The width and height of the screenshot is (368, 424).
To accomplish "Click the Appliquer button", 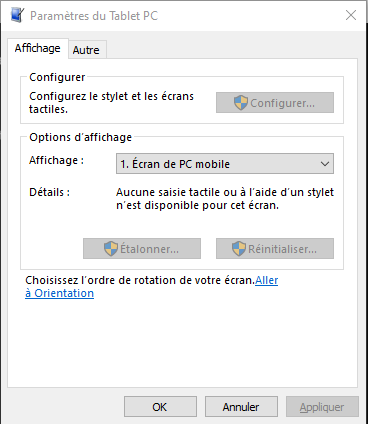I will pyautogui.click(x=322, y=407).
